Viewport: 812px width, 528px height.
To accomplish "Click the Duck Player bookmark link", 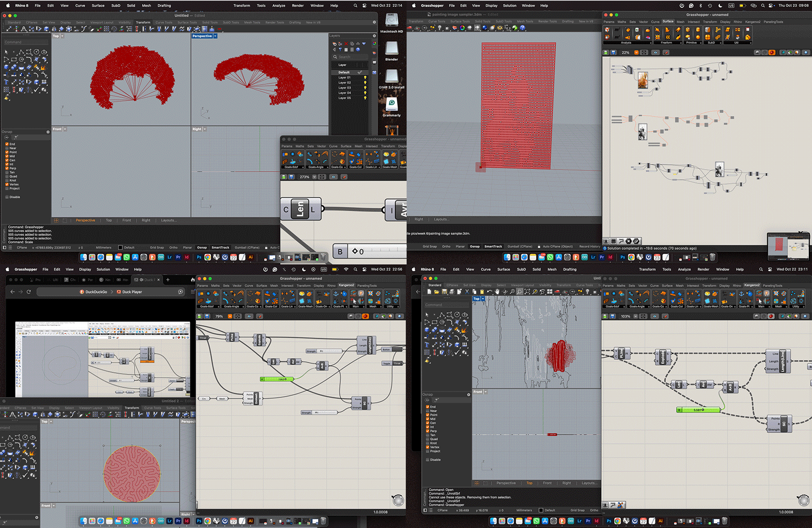I will coord(132,292).
